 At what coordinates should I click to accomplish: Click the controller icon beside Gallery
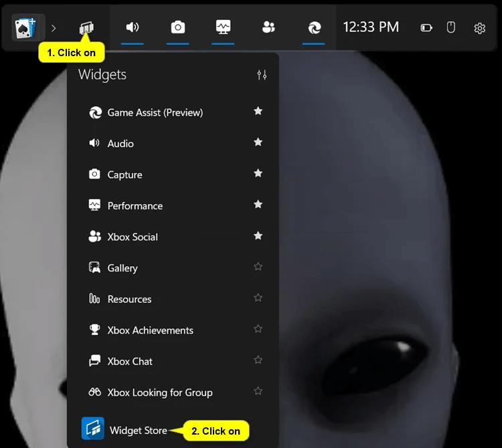point(94,267)
